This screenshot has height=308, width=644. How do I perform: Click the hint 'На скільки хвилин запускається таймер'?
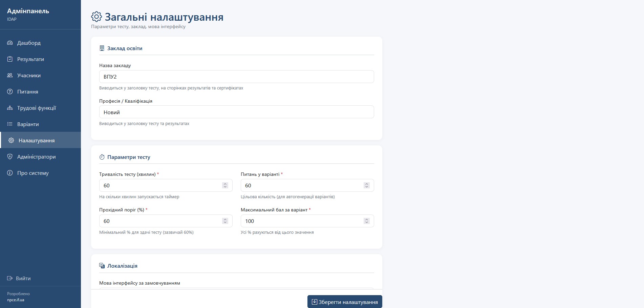pos(139,197)
